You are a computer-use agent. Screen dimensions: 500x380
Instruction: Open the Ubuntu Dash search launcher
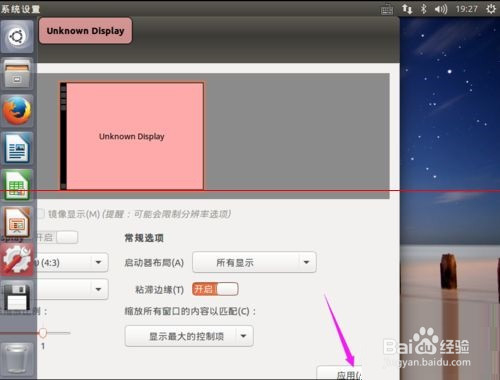point(17,36)
